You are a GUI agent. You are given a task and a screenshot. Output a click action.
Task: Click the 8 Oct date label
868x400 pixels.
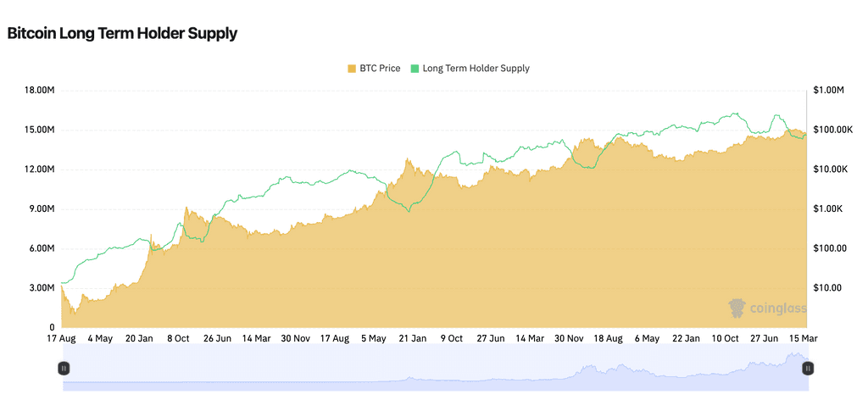click(178, 339)
